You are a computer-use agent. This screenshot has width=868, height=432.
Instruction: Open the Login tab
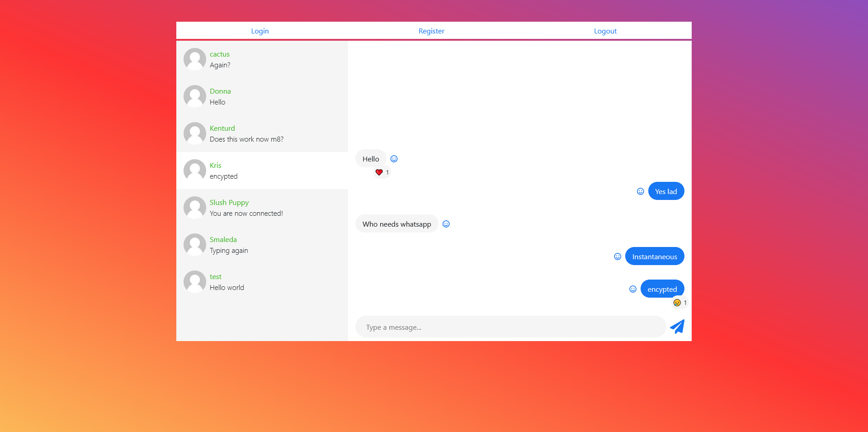[x=259, y=31]
